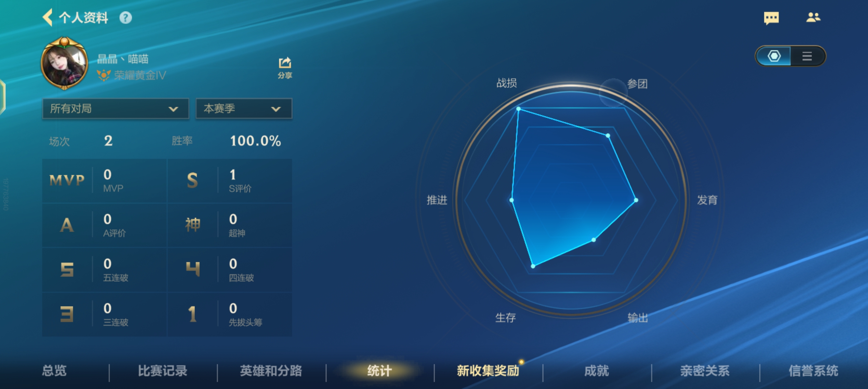Open the 亲密关系 tab
This screenshot has height=389, width=868.
[705, 371]
